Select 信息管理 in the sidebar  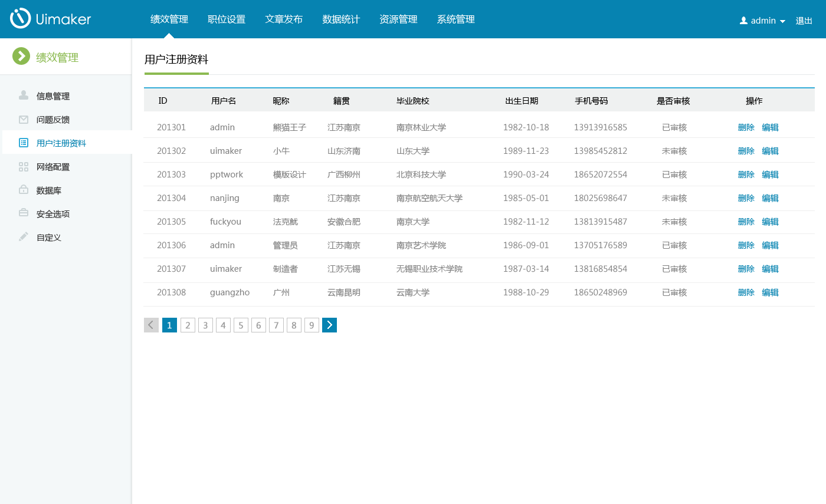point(53,96)
